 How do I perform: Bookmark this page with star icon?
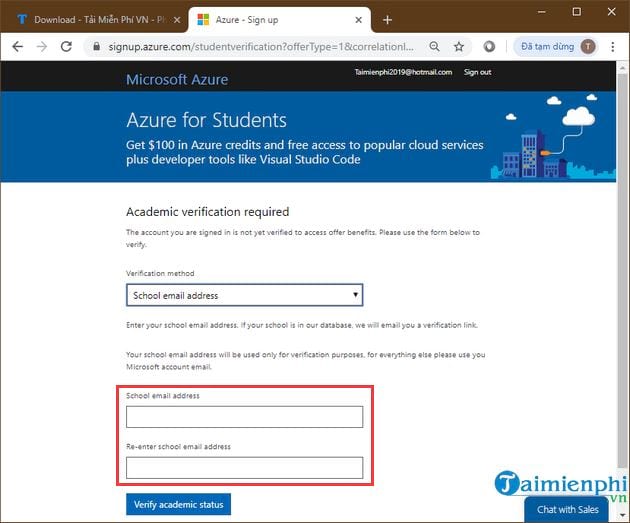(459, 47)
